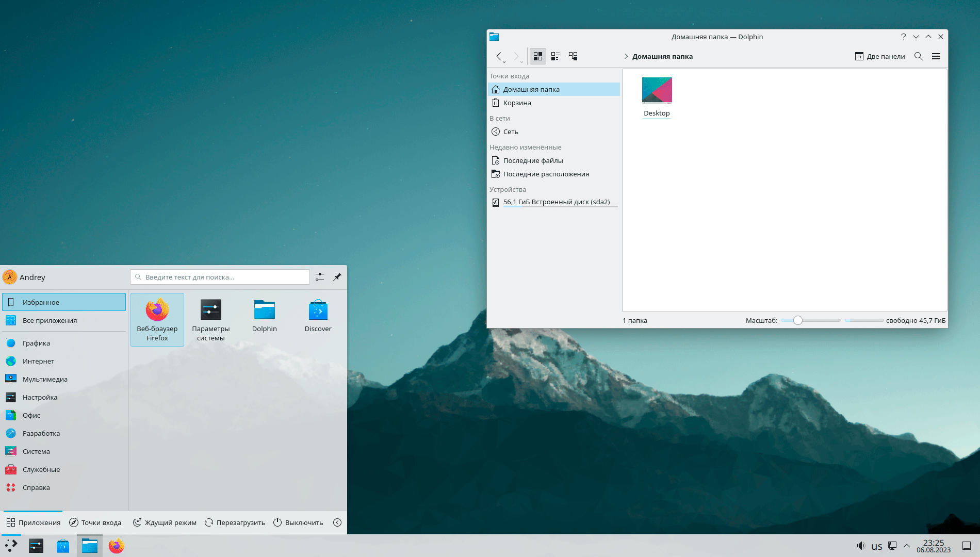980x557 pixels.
Task: Toggle the Two Panels split view
Action: (880, 56)
